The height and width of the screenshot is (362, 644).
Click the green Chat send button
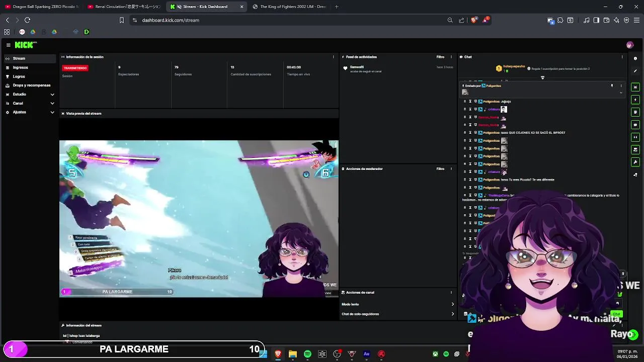coord(616,314)
